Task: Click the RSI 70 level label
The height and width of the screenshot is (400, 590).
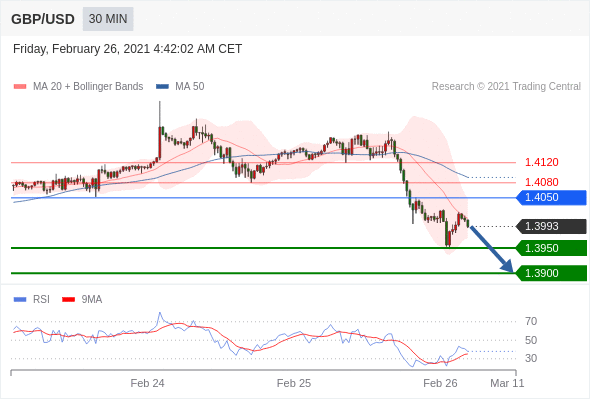Action: [x=531, y=321]
